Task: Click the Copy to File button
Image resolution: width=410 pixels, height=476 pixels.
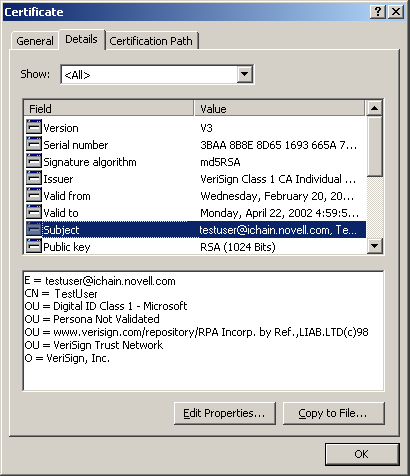Action: click(334, 413)
